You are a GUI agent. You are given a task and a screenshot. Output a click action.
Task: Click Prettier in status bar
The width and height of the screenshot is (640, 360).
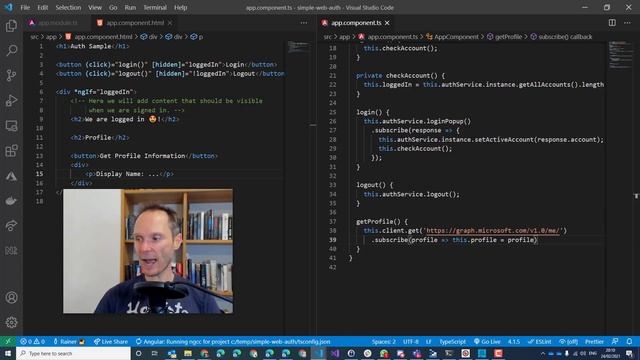point(594,342)
